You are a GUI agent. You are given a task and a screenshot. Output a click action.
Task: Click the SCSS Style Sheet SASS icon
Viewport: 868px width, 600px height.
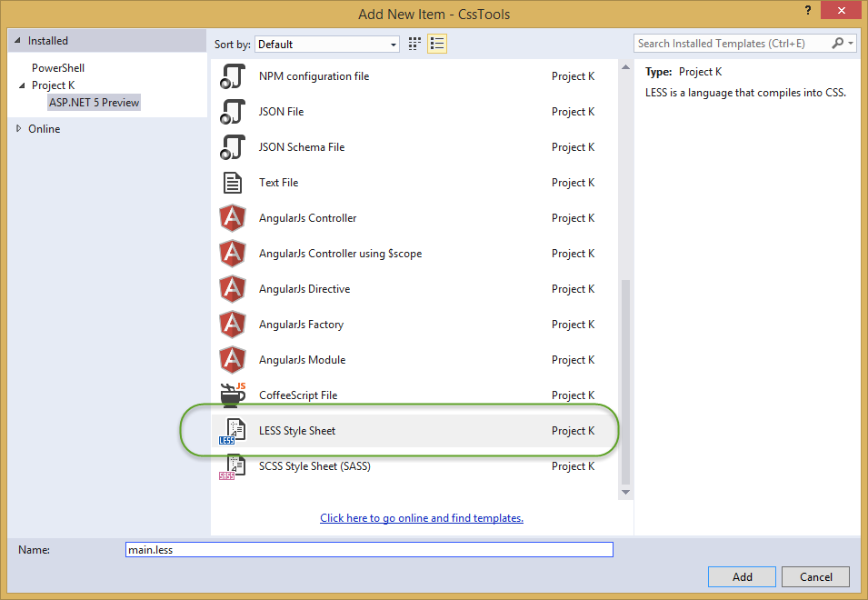pos(233,466)
